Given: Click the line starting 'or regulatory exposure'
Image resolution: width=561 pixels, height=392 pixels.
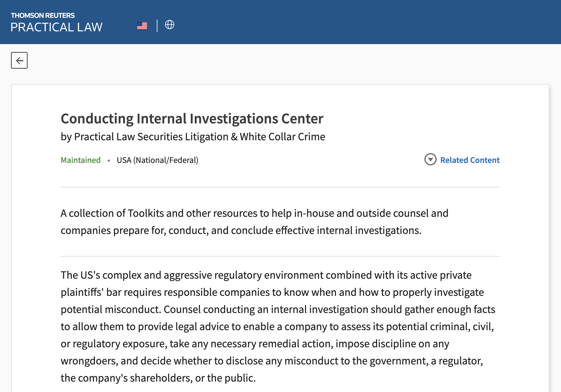Looking at the screenshot, I should (255, 344).
